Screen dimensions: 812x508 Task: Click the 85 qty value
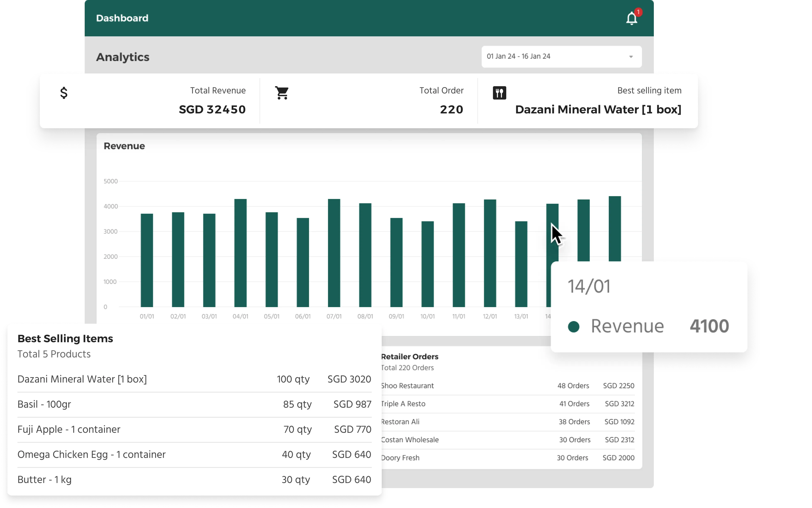297,404
